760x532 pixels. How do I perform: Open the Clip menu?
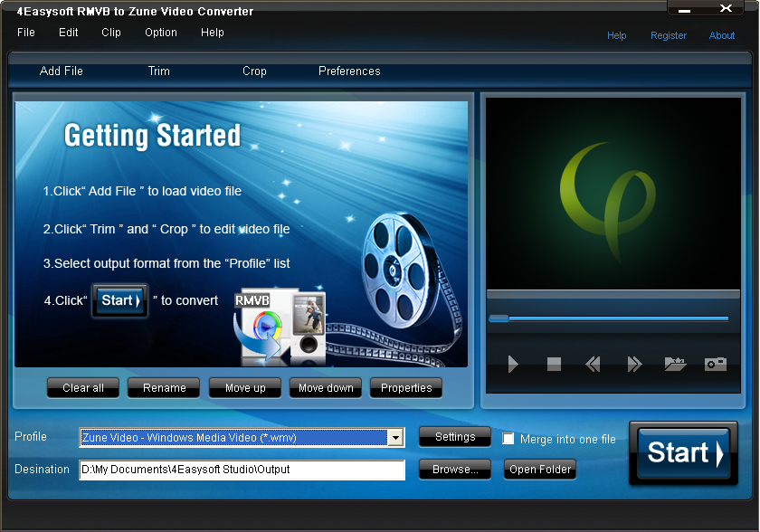pyautogui.click(x=110, y=33)
